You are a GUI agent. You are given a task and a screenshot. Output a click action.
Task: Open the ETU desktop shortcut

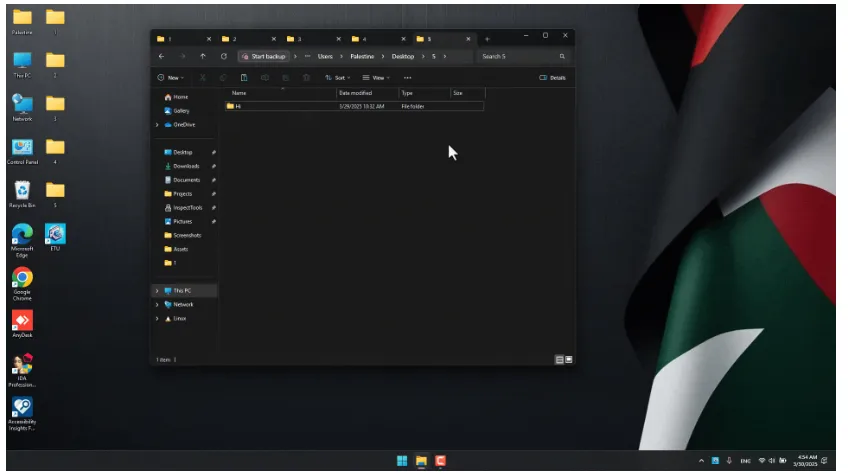(55, 238)
